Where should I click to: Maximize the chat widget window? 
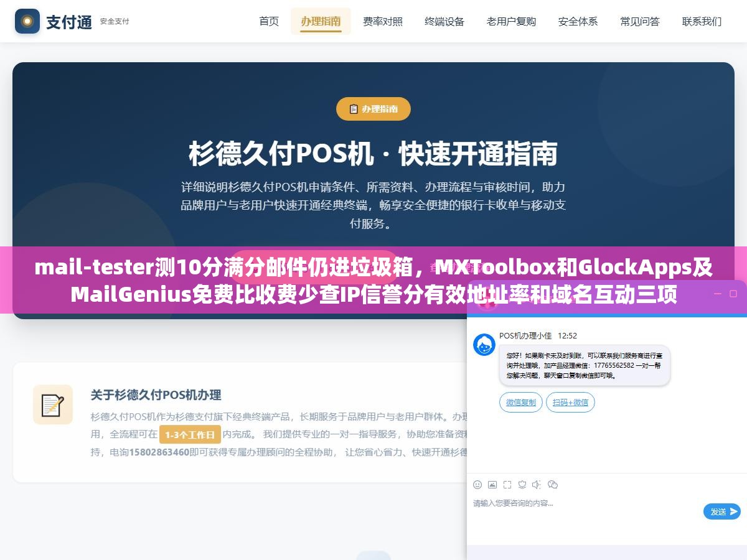(x=732, y=294)
